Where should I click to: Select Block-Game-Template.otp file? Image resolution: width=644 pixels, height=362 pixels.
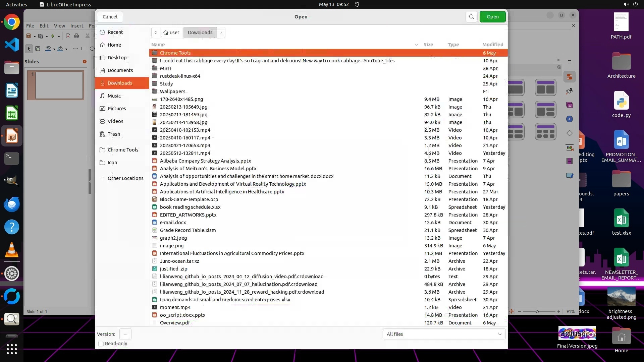coord(189,199)
